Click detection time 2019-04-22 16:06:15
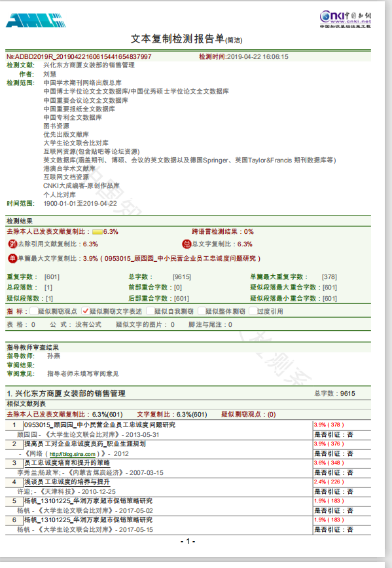This screenshot has width=392, height=568. (258, 56)
